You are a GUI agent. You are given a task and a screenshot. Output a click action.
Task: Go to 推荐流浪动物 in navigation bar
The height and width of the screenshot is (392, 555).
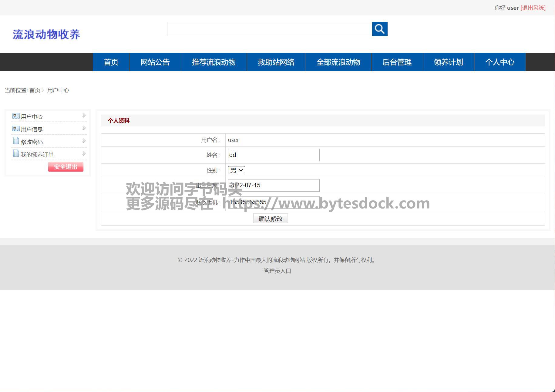click(214, 62)
